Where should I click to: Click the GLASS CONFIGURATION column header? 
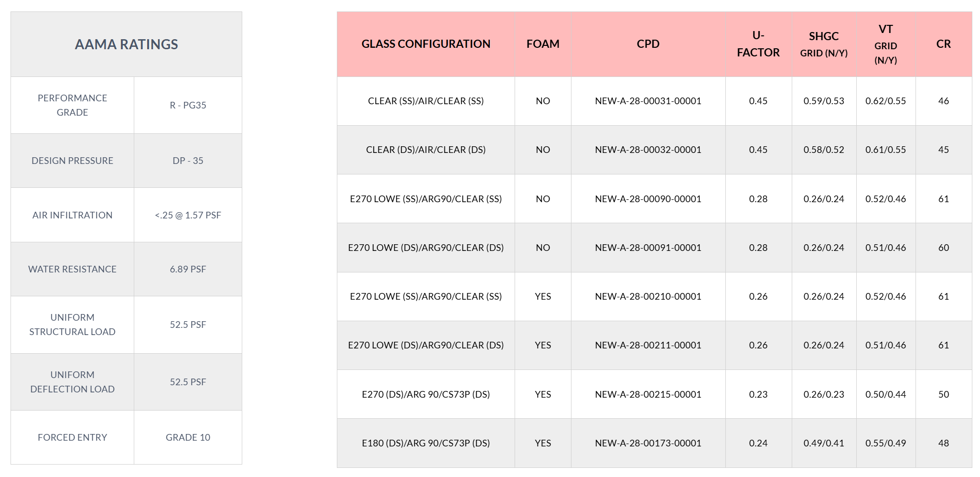(426, 44)
